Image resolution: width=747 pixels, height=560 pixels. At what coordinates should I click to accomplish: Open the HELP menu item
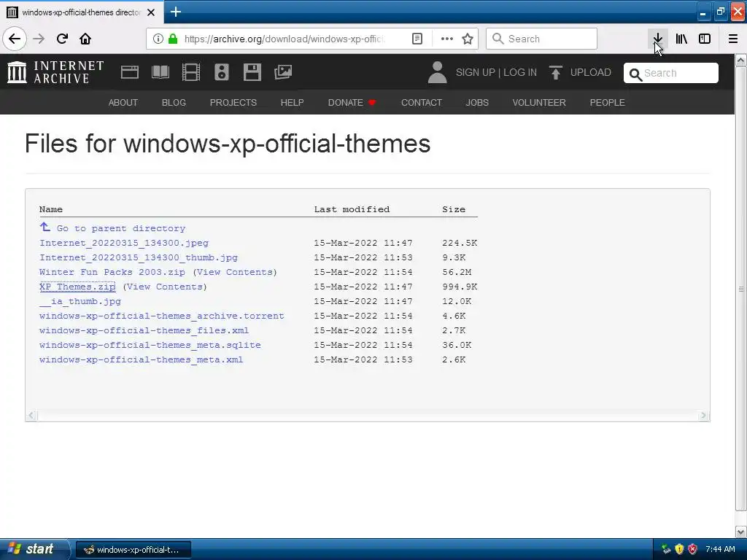[292, 102]
